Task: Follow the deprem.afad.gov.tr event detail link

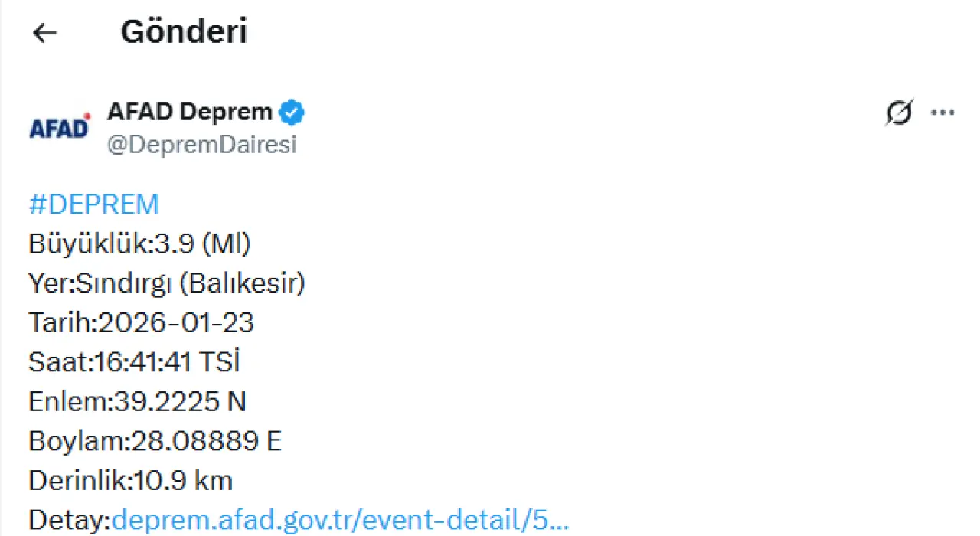Action: (x=341, y=521)
